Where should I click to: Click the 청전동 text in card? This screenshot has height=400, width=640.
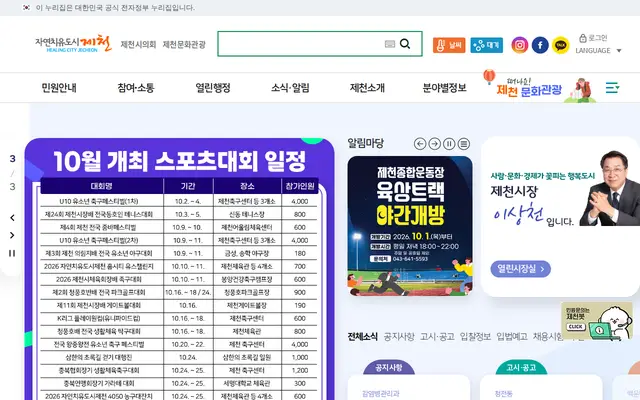tap(503, 393)
